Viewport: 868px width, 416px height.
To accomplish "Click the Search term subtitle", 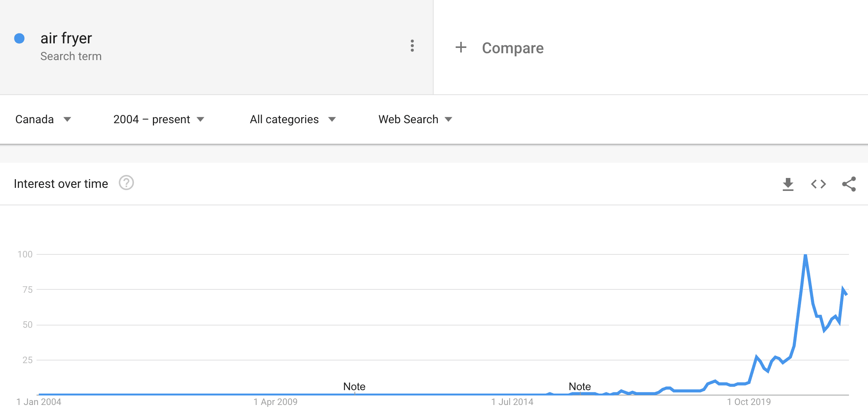I will [71, 56].
